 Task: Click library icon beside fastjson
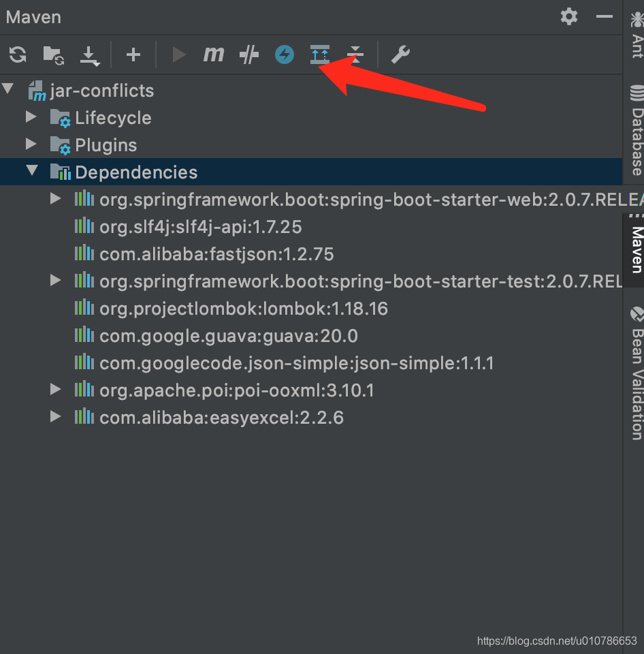tap(84, 252)
